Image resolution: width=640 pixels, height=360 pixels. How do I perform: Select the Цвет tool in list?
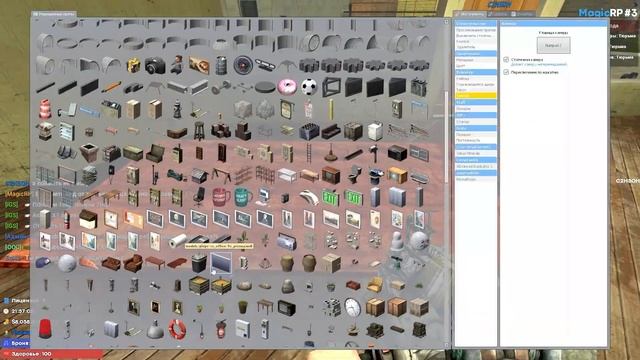[x=476, y=66]
